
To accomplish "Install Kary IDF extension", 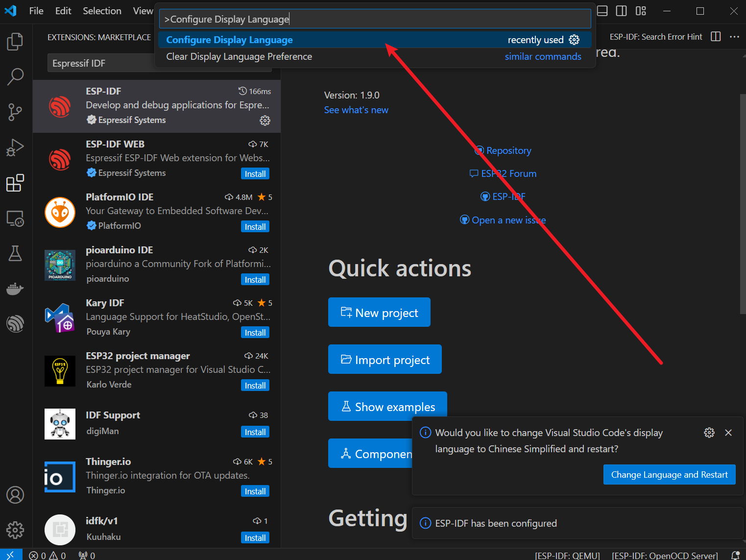I will click(x=255, y=333).
